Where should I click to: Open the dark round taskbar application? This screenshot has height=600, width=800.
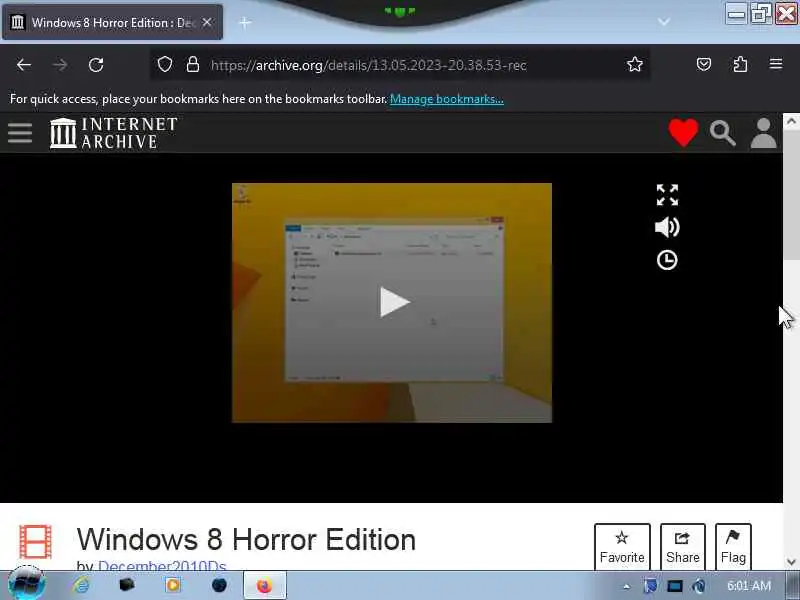219,585
